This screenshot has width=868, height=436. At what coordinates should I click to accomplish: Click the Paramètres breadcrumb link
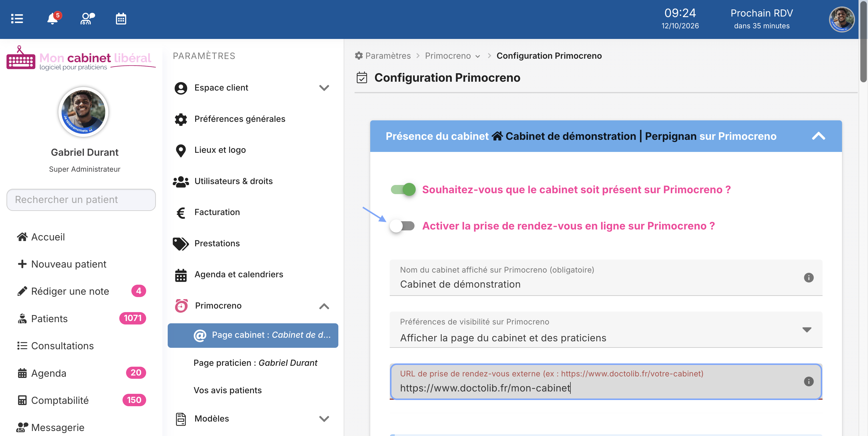382,55
